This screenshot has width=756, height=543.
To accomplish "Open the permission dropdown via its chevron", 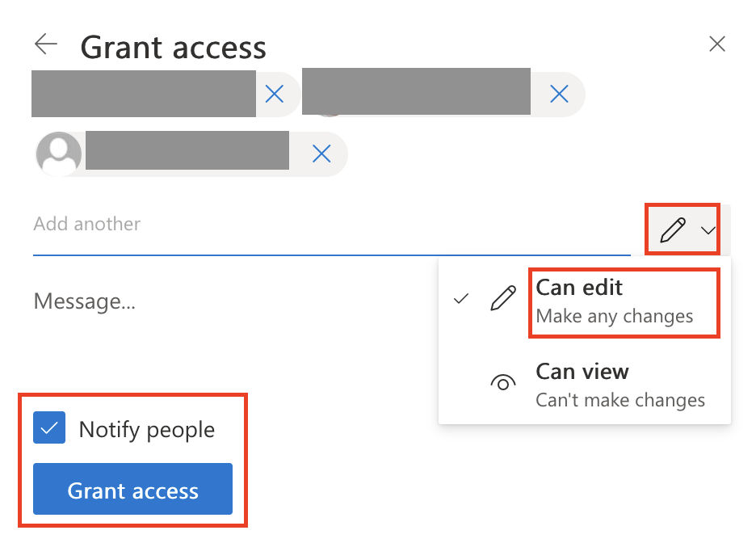I will pyautogui.click(x=709, y=231).
